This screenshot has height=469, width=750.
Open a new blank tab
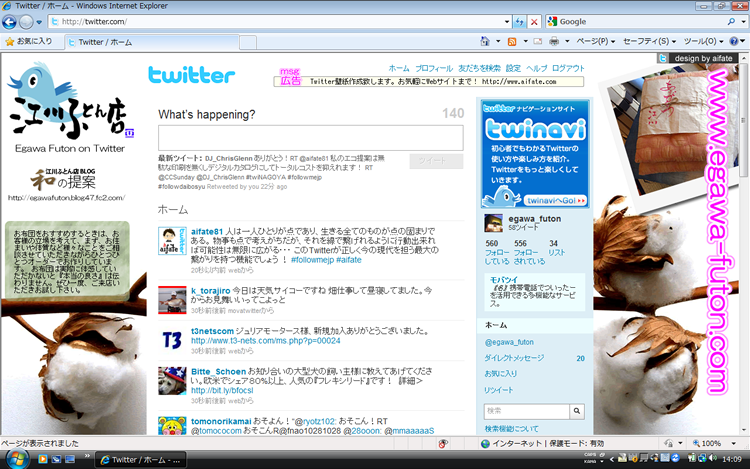(x=248, y=43)
